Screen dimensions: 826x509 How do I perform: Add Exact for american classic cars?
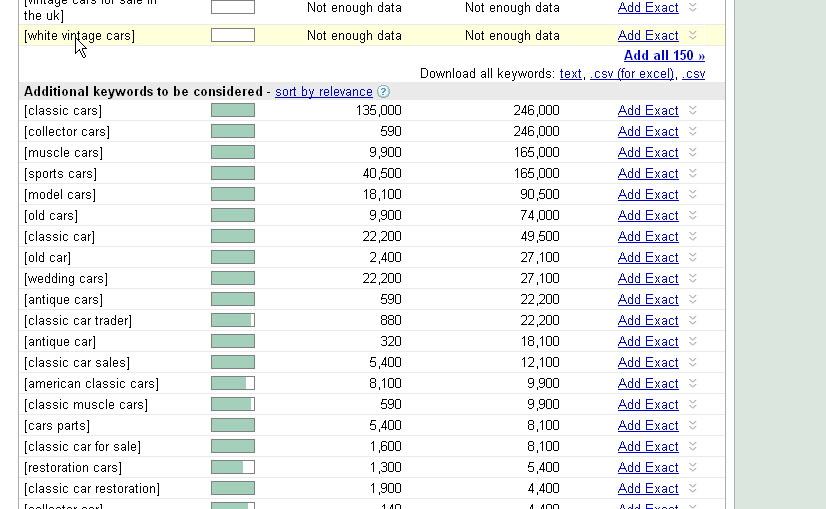tap(648, 383)
